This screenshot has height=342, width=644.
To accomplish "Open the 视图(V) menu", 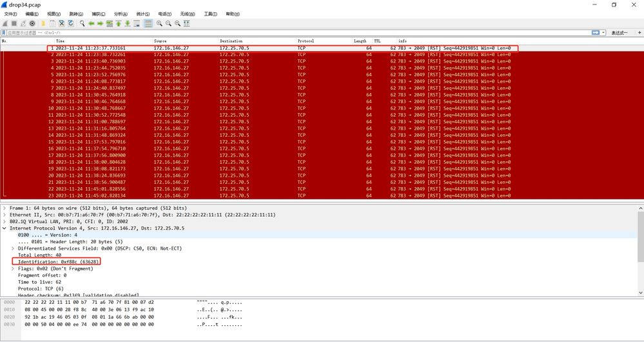I will click(x=54, y=14).
